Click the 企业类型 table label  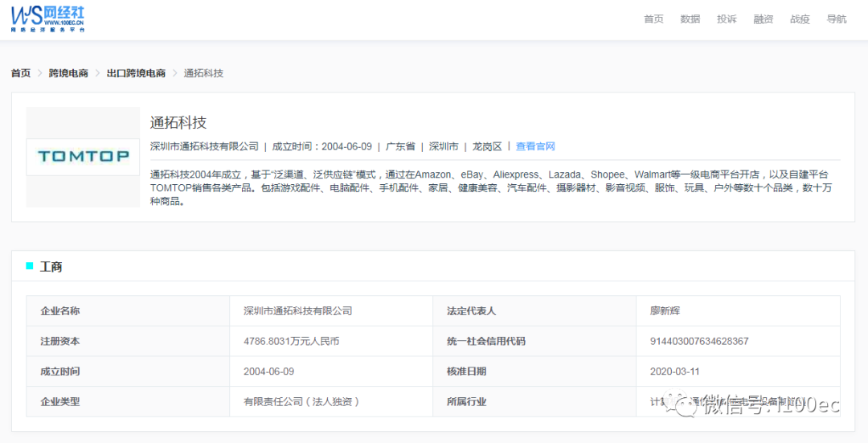click(59, 401)
